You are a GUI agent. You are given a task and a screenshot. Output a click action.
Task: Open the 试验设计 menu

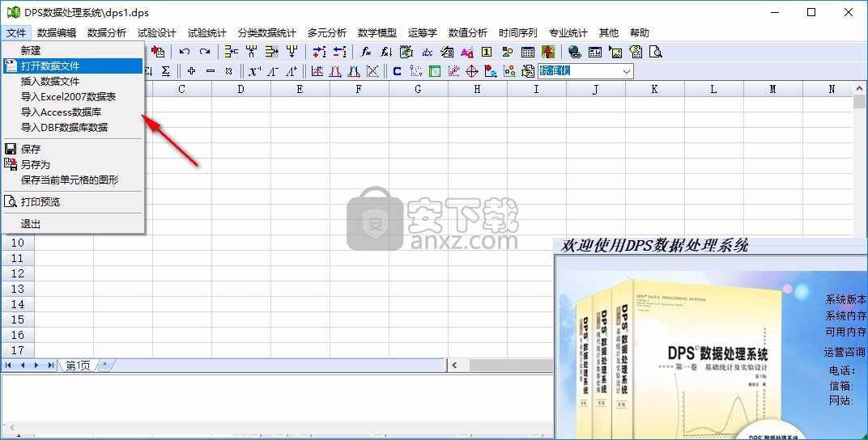(156, 32)
